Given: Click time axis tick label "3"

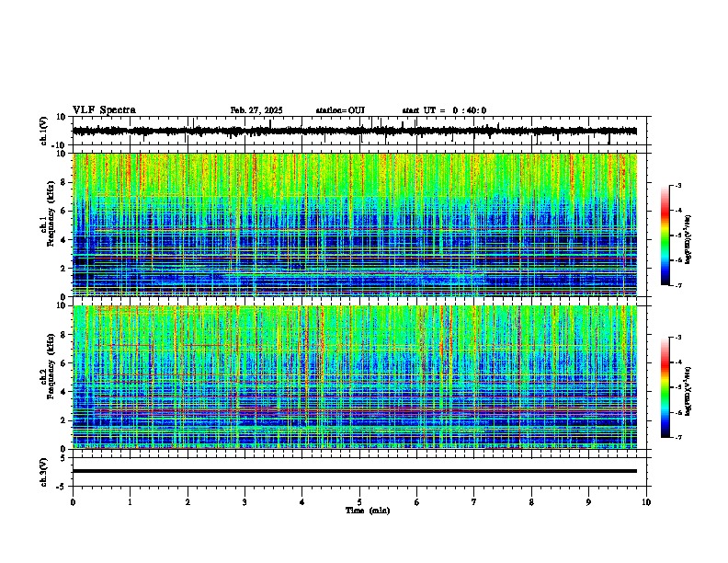Looking at the screenshot, I should coord(245,502).
